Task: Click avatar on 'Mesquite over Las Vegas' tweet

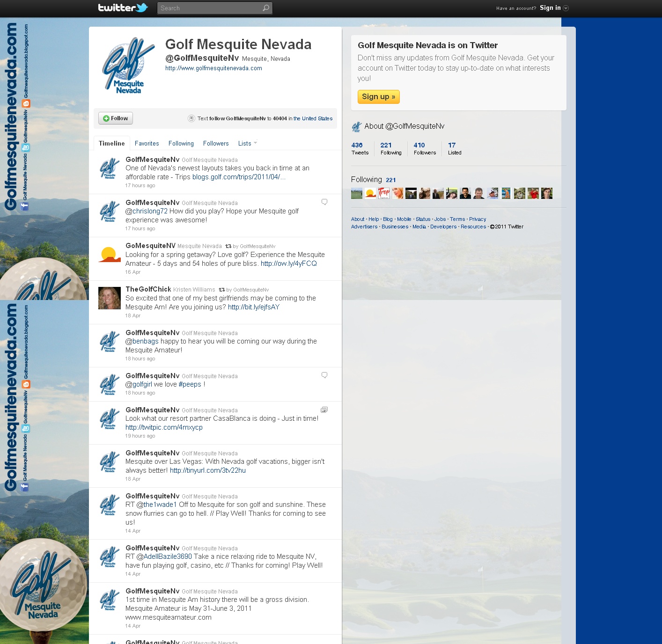Action: click(110, 462)
